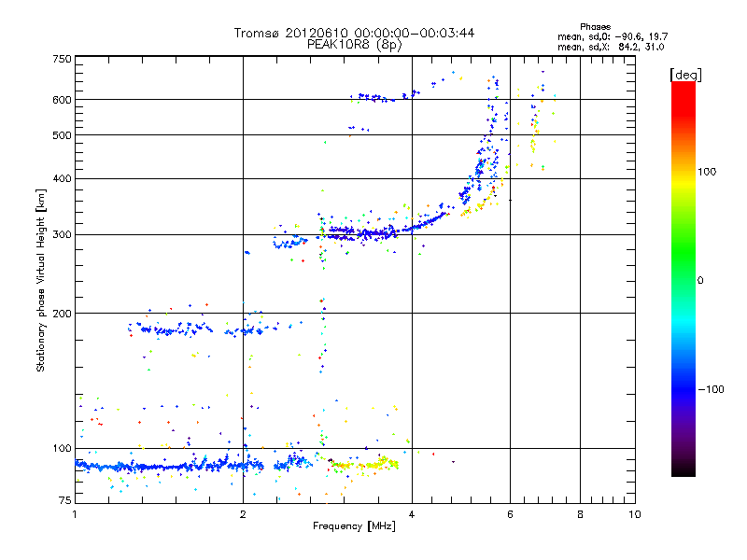Click the colorbar tick label '100'
This screenshot has width=747, height=560.
point(707,172)
